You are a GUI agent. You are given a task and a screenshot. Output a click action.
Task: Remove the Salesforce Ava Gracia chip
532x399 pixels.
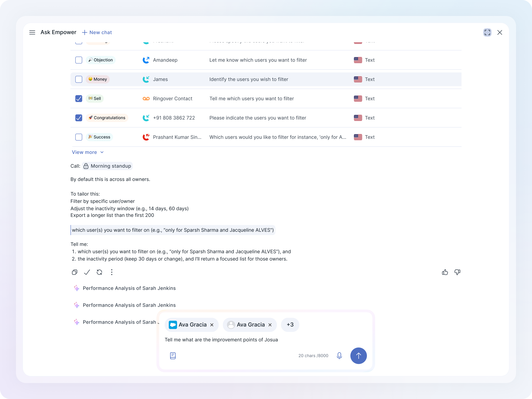(212, 325)
